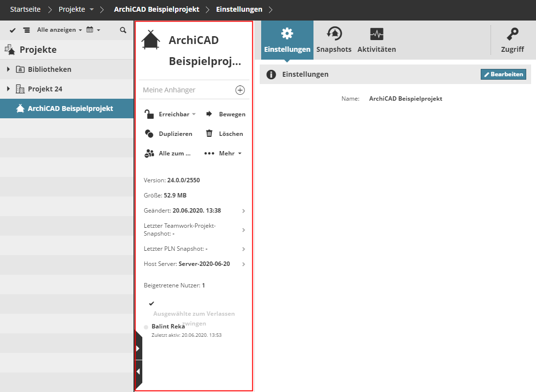Collapse panel with the left-pointing side arrow
Screen dimensions: 536x392
138,371
